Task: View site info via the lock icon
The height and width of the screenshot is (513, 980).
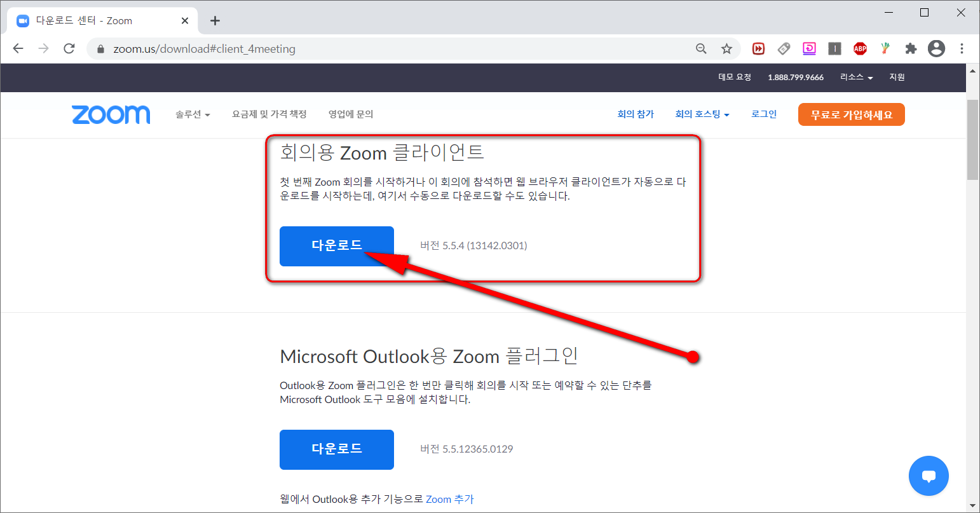Action: coord(100,49)
